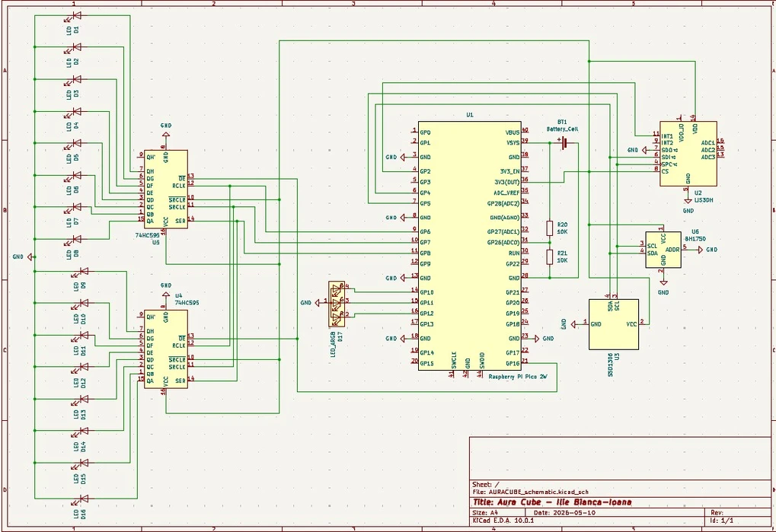Click the "Id: 1/1" sheet field

click(x=722, y=520)
